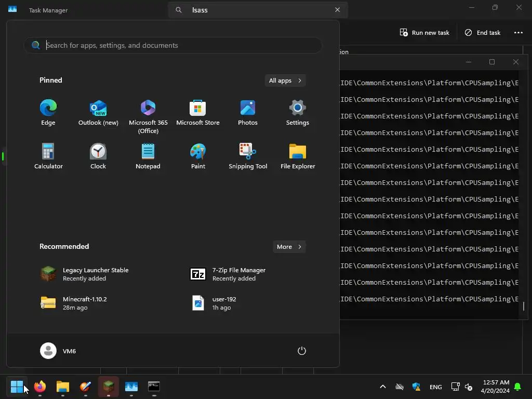The height and width of the screenshot is (399, 532).
Task: Launch Photos app
Action: tap(248, 113)
